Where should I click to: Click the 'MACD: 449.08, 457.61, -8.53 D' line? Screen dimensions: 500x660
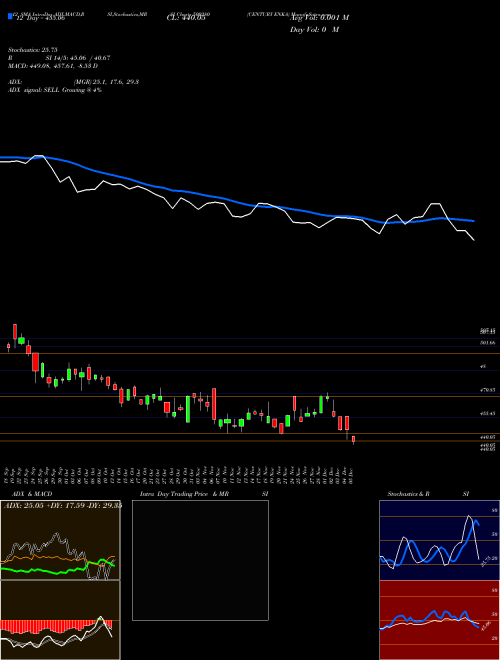click(x=53, y=66)
